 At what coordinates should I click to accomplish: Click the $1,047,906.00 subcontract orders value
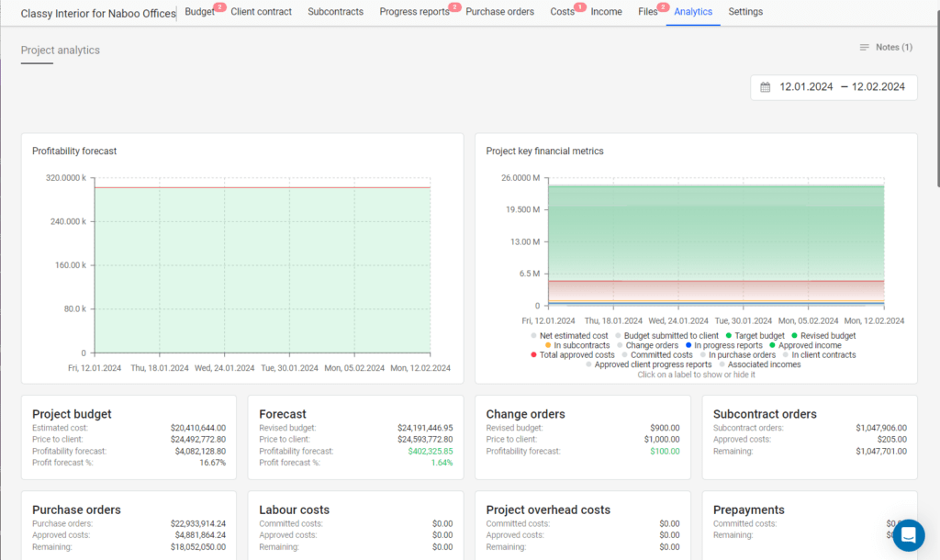(x=881, y=428)
